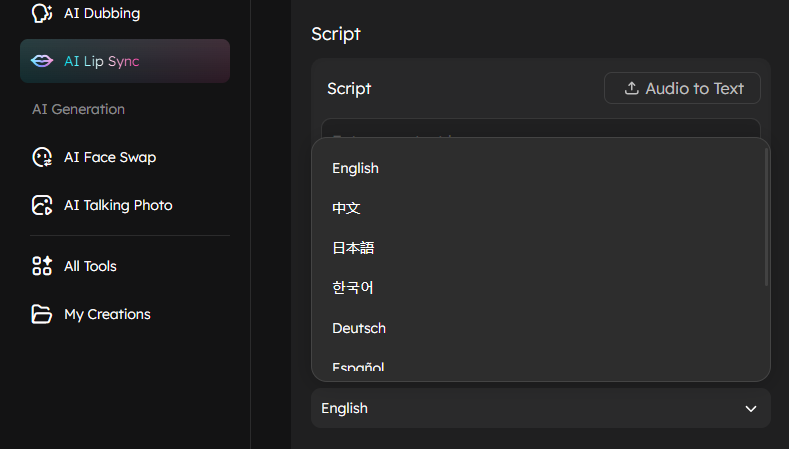This screenshot has width=789, height=449.
Task: Select AI Lip Sync in the sidebar
Action: (125, 61)
